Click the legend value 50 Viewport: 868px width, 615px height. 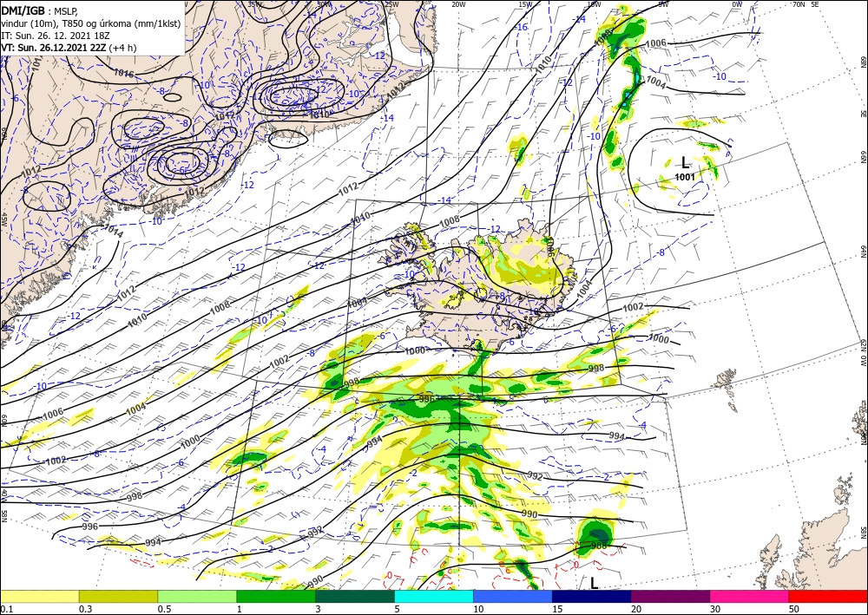pos(794,609)
